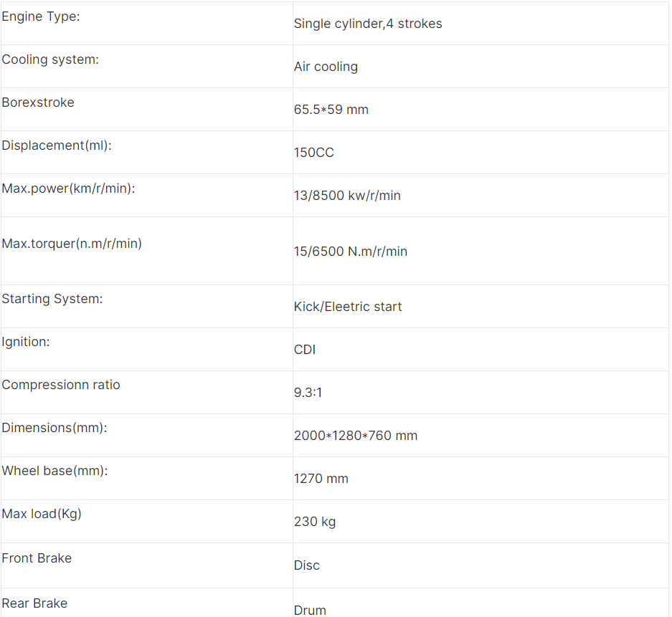Screen dimensions: 672x617
Task: Click the "Engine Type:" label cell
Action: 41,16
